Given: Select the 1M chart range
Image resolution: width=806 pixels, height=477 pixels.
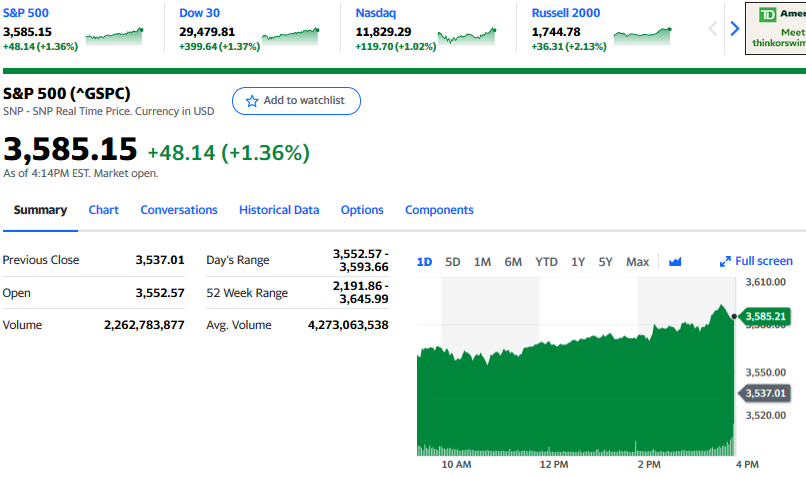Looking at the screenshot, I should coord(482,262).
